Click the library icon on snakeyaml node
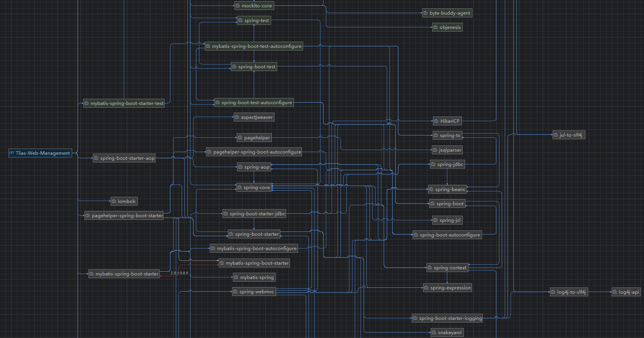 434,333
